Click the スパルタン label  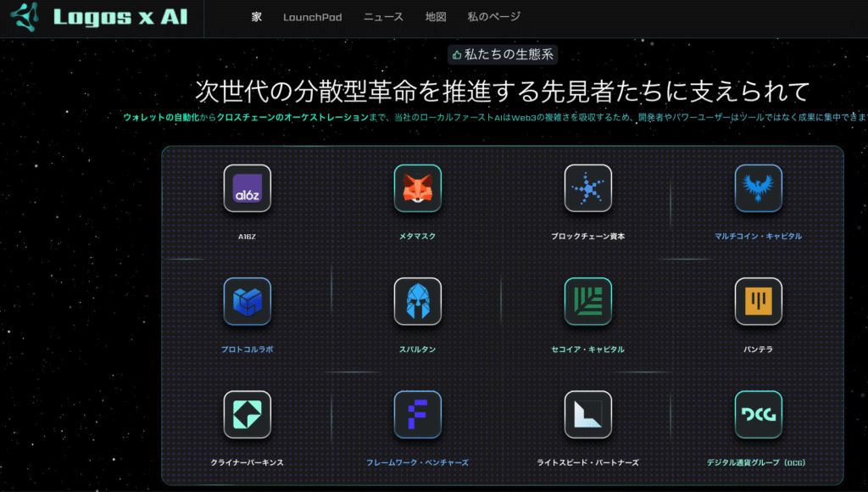click(417, 349)
